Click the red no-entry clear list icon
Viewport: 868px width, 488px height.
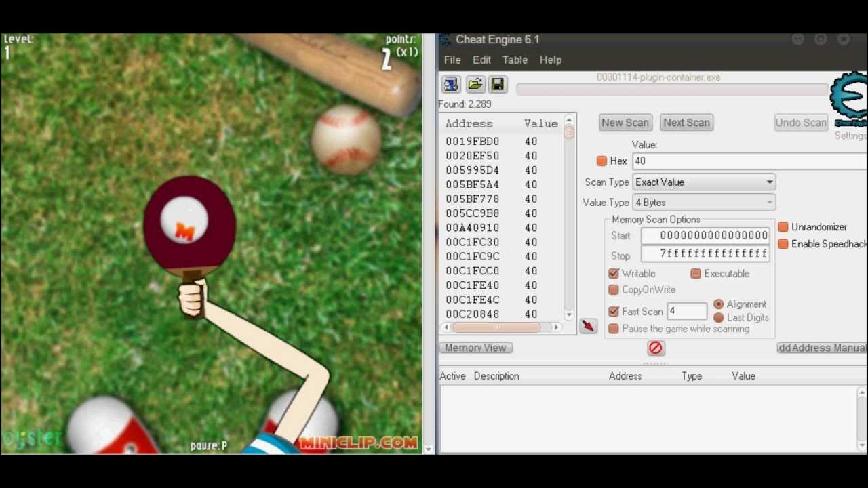[x=655, y=348]
